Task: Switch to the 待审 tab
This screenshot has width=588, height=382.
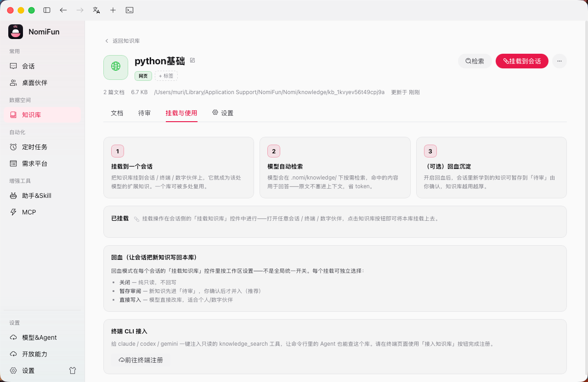Action: click(145, 113)
